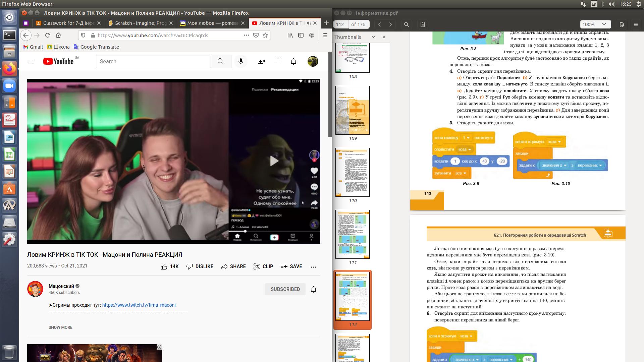Open the YouTube notifications bell
The image size is (644, 362).
click(293, 61)
